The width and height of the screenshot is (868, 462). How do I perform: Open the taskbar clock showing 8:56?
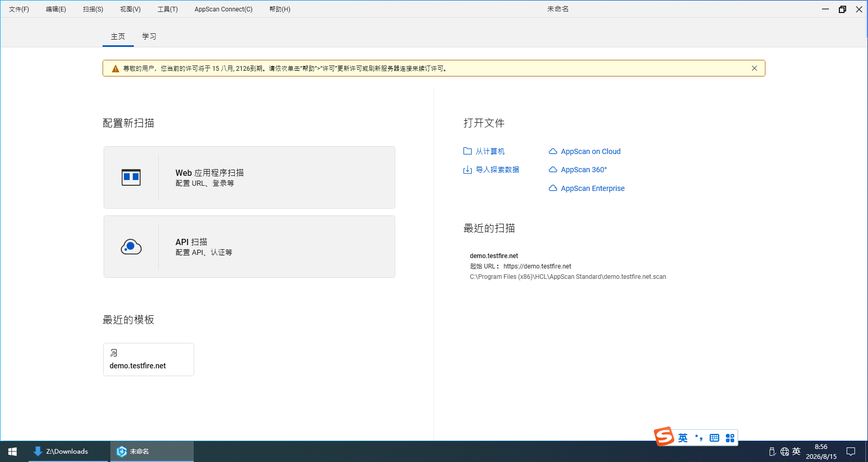(x=821, y=452)
